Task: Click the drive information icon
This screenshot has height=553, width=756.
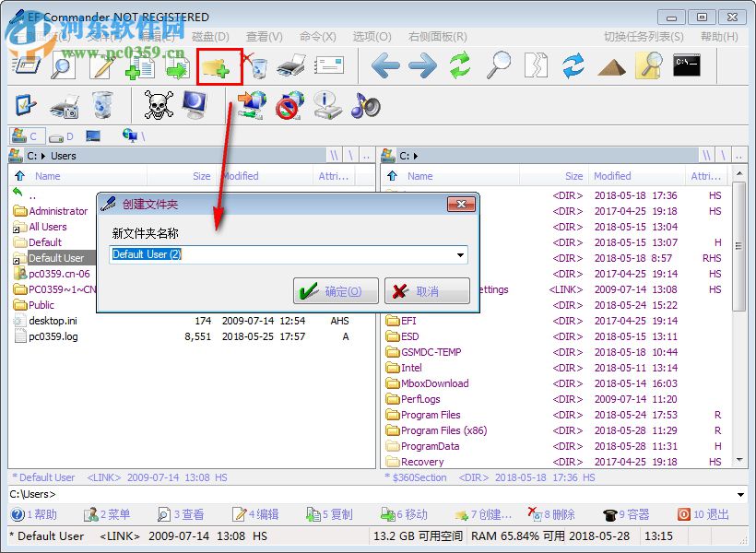Action: tap(327, 105)
